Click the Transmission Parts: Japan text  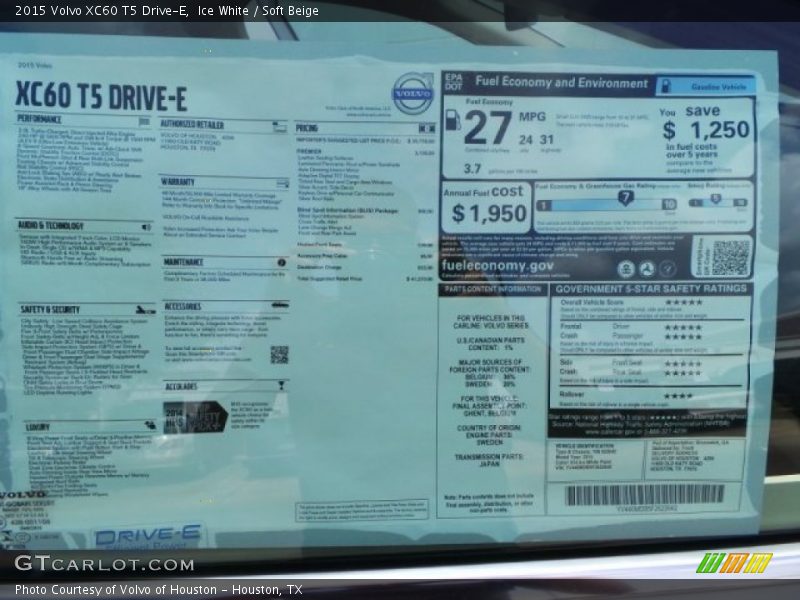489,460
